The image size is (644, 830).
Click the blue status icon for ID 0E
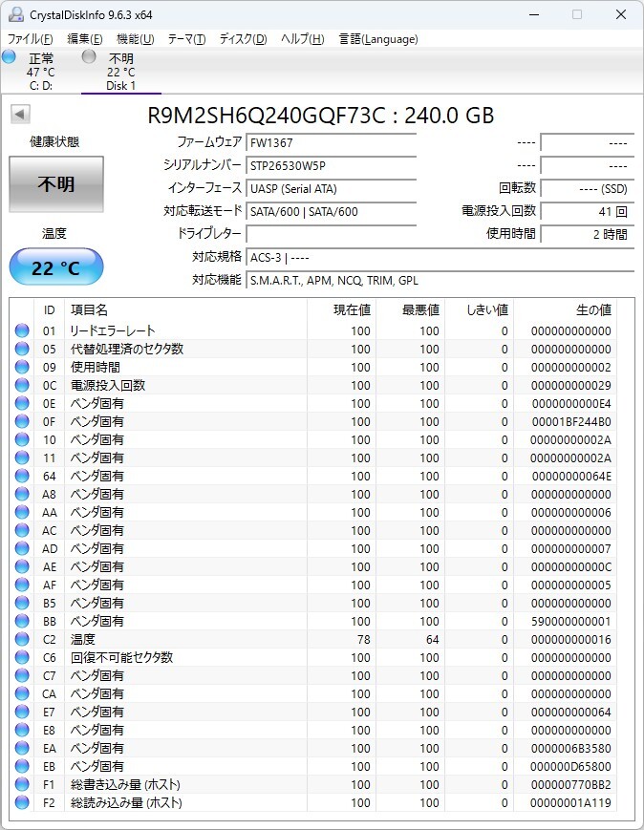tap(22, 403)
